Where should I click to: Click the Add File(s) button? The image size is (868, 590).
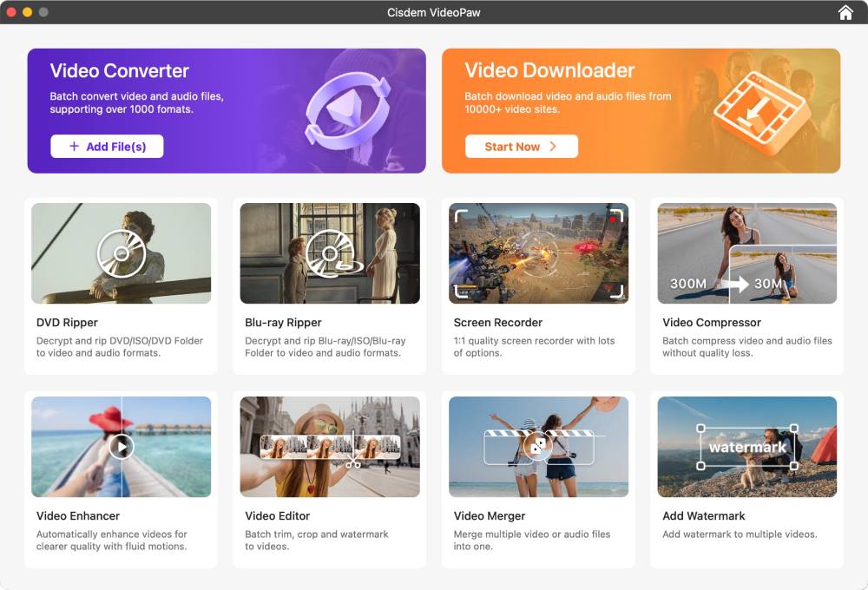[106, 146]
